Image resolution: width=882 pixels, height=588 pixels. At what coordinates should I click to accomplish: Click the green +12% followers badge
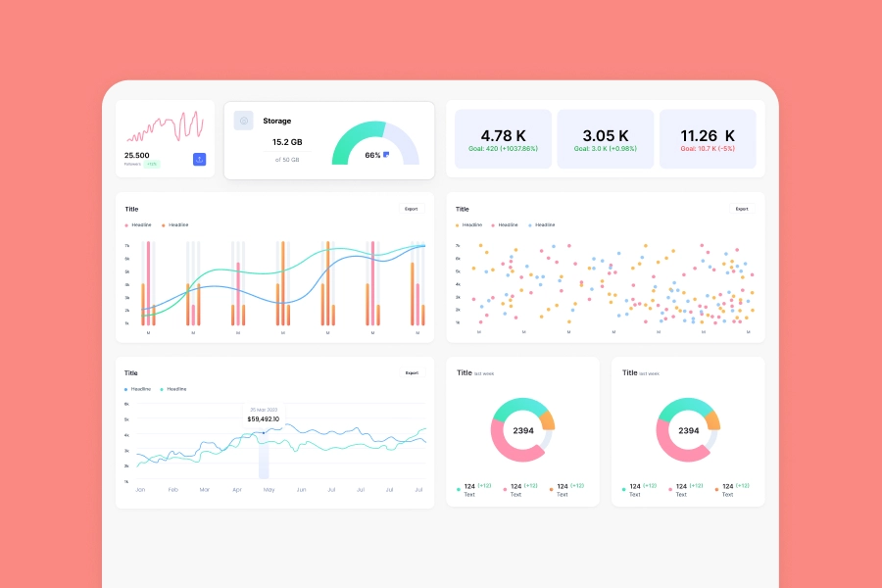tap(152, 165)
